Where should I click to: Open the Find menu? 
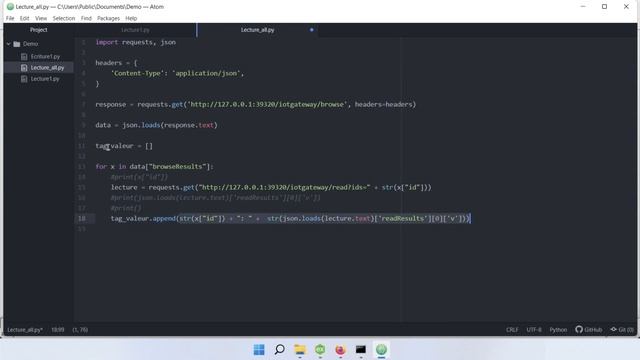click(x=86, y=18)
